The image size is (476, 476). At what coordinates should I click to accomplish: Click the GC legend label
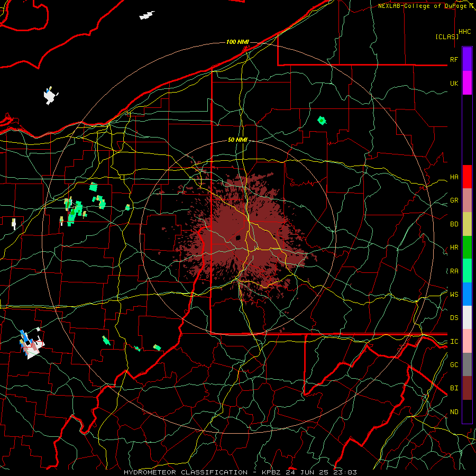[x=454, y=365]
